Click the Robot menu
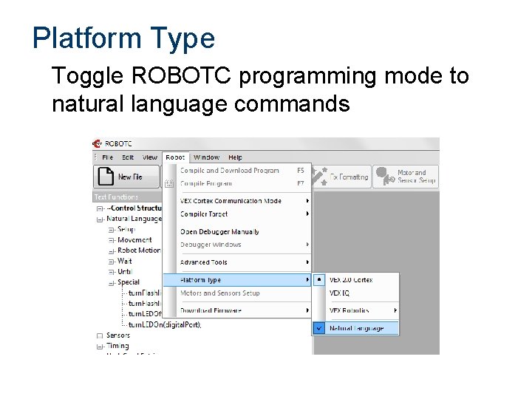This screenshot has width=532, height=399. pyautogui.click(x=175, y=157)
